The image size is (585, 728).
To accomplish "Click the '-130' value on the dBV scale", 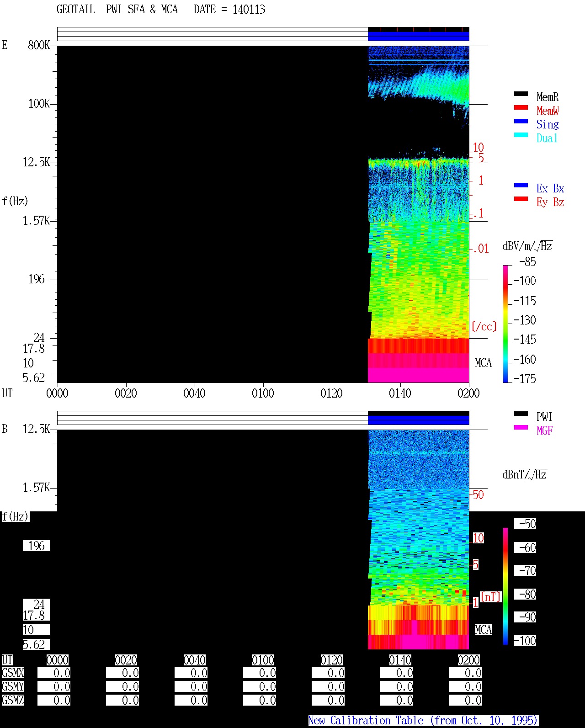I will tap(525, 320).
